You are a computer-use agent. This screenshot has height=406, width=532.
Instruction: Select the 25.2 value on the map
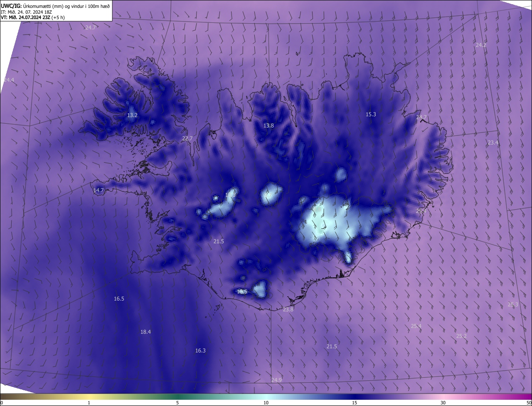(461, 336)
